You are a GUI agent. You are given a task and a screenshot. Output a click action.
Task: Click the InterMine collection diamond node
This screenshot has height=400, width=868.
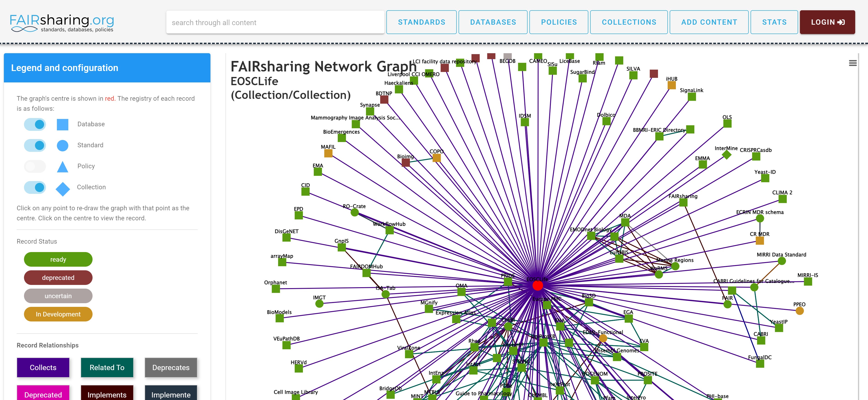[727, 155]
